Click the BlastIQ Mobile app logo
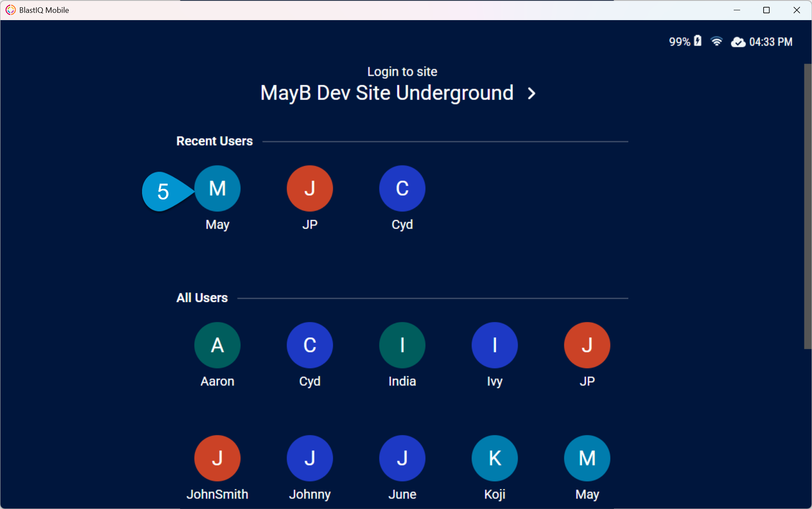 pos(10,10)
